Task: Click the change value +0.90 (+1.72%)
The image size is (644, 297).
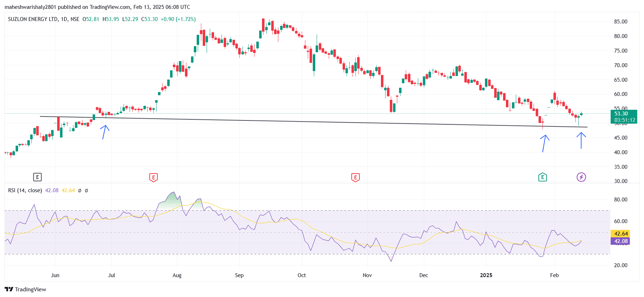Action: point(178,19)
